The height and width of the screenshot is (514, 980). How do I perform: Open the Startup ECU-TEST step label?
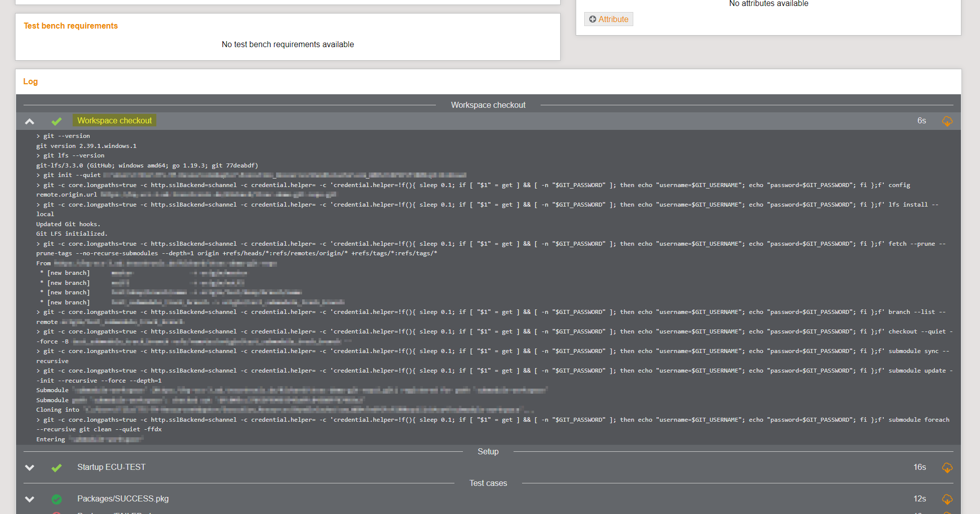click(111, 467)
